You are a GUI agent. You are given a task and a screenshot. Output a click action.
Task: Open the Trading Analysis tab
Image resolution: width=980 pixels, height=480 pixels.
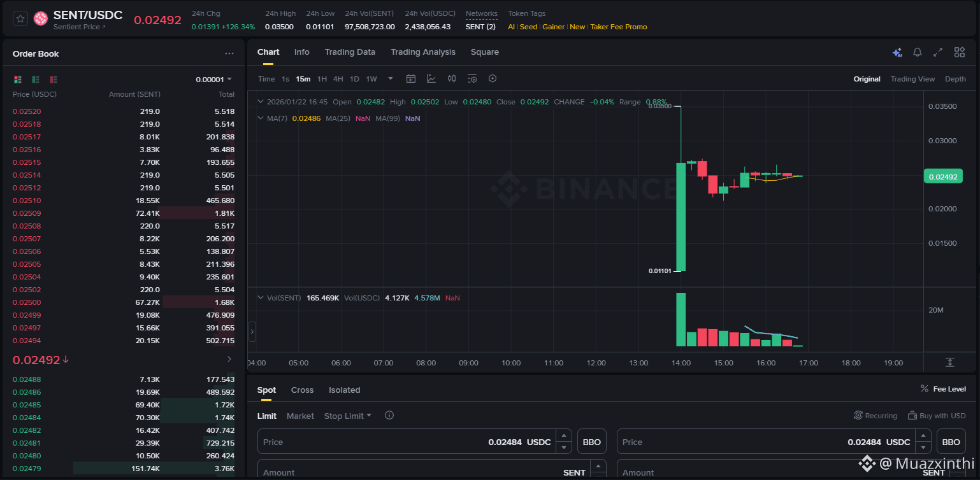coord(423,52)
